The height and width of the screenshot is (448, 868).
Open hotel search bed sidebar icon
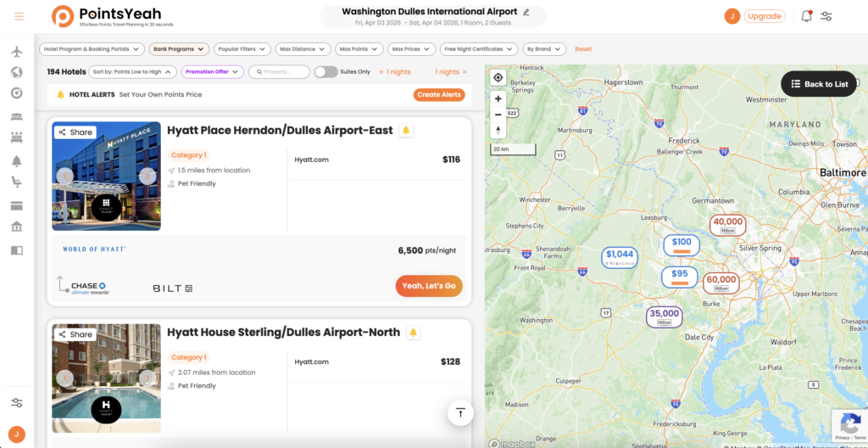[x=17, y=117]
